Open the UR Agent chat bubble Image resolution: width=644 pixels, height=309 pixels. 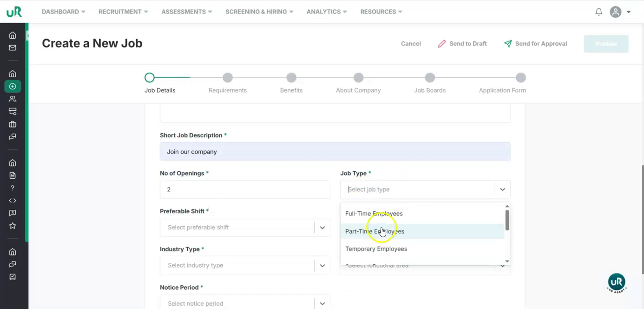tap(616, 282)
